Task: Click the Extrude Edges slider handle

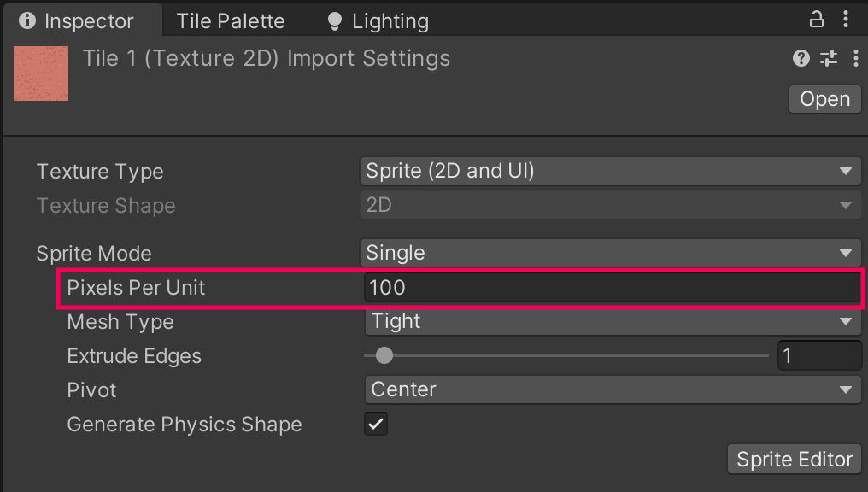Action: tap(383, 355)
